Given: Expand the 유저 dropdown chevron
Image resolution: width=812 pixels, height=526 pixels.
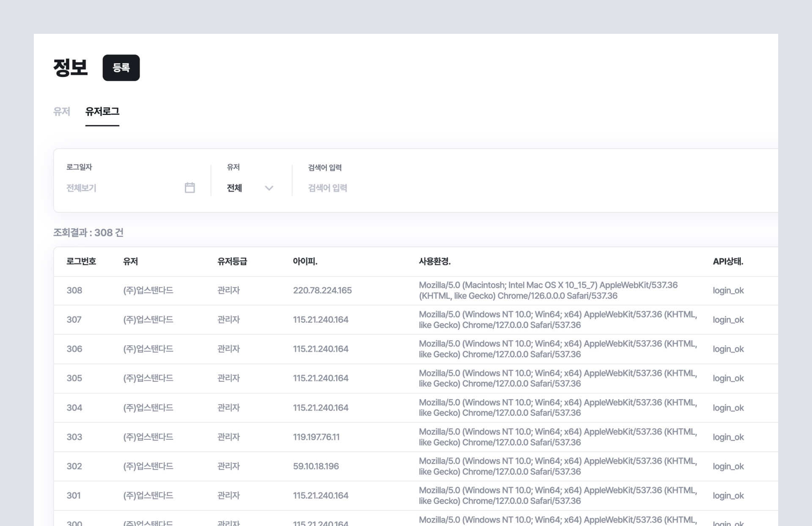Looking at the screenshot, I should 269,188.
